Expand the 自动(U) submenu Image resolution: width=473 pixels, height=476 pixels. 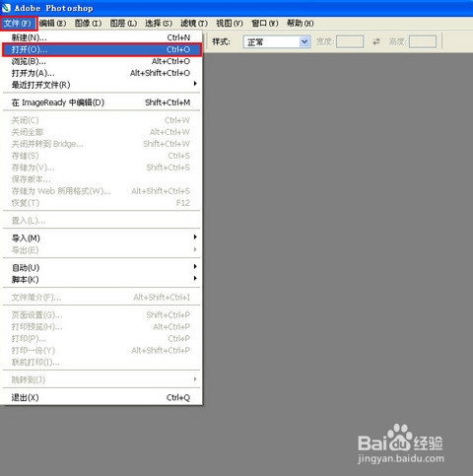[x=101, y=268]
